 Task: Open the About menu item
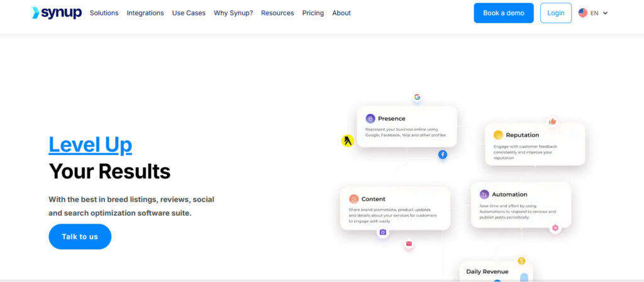[x=341, y=13]
